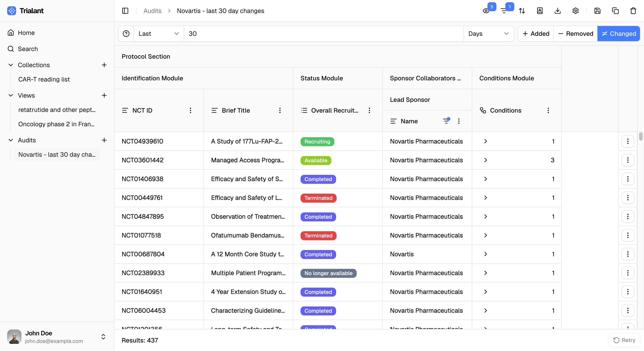The width and height of the screenshot is (644, 351).
Task: Download results with the download icon
Action: coord(557,11)
